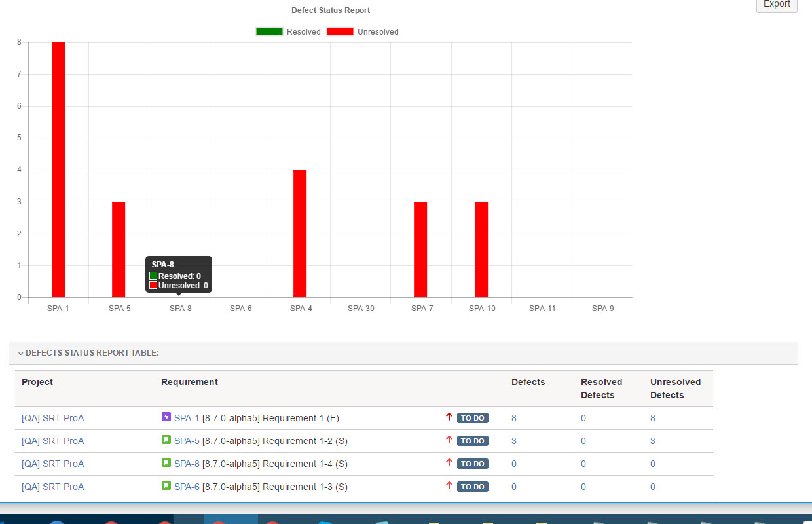Click the green Story icon beside SPA-8
812x524 pixels.
coord(166,463)
